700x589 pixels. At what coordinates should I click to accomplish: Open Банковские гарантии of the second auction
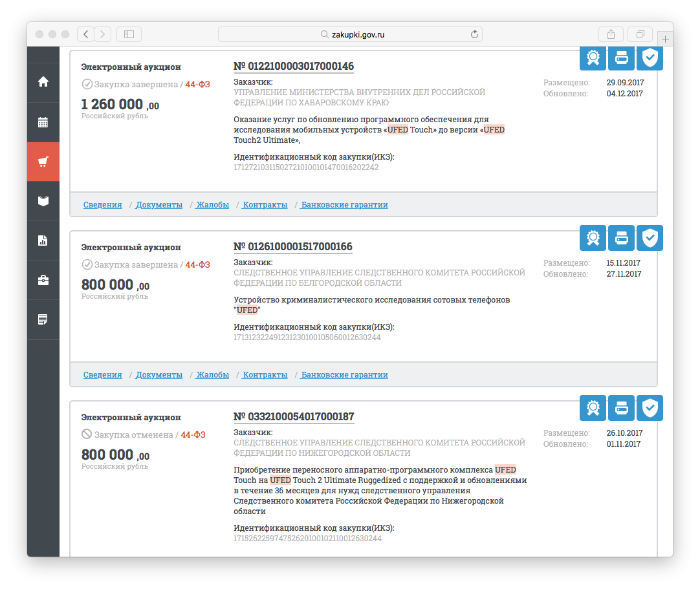tap(344, 375)
